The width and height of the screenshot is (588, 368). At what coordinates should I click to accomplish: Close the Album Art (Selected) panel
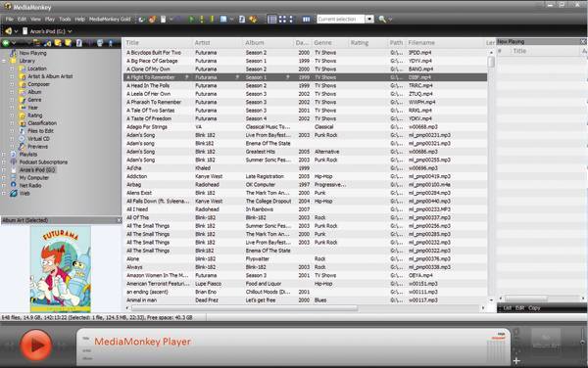(119, 220)
